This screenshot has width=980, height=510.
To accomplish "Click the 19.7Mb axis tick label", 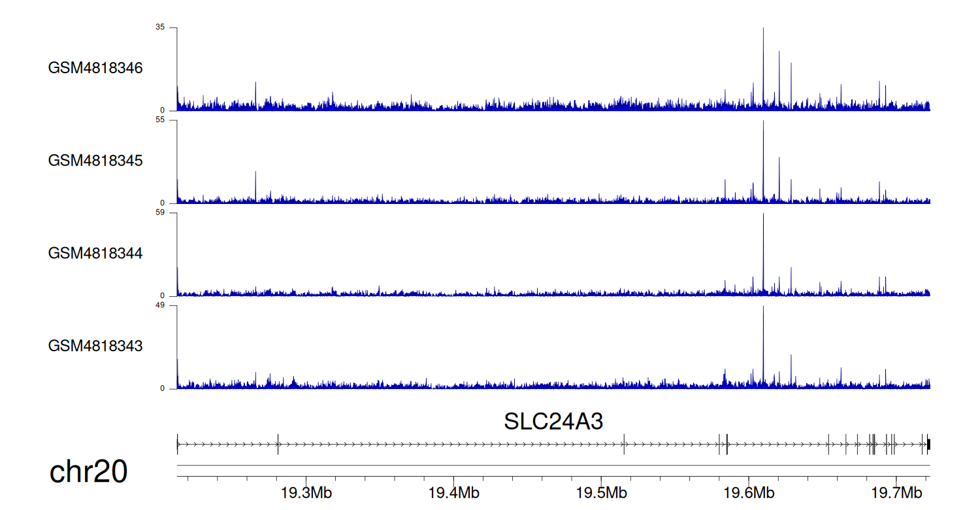I will (896, 491).
